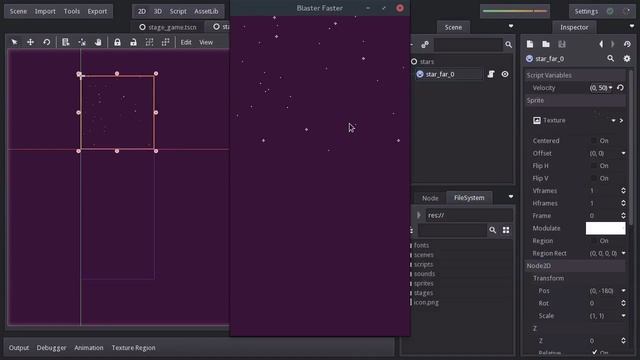The height and width of the screenshot is (360, 640).
Task: Open the script icon on star_far_0
Action: [x=491, y=74]
